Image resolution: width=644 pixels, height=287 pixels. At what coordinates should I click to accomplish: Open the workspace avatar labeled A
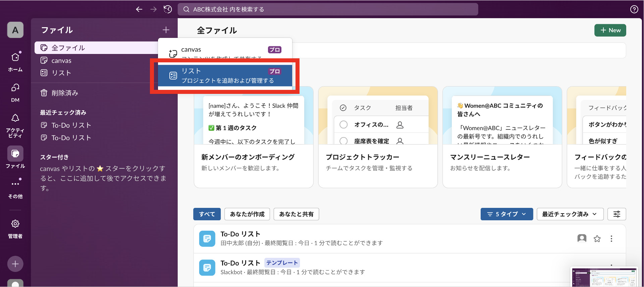point(15,30)
